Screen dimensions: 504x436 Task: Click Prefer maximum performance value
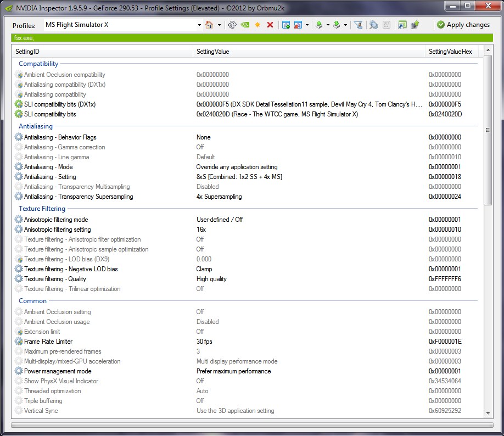(234, 371)
